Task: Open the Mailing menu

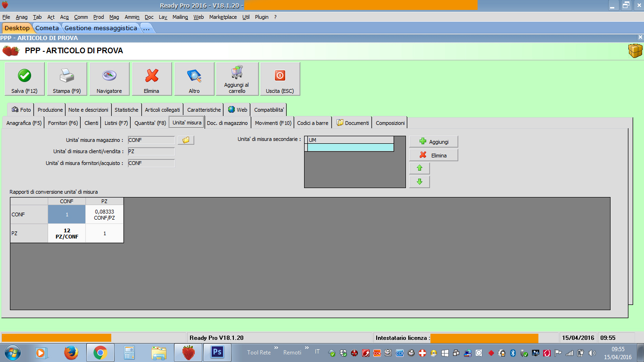Action: click(x=180, y=17)
